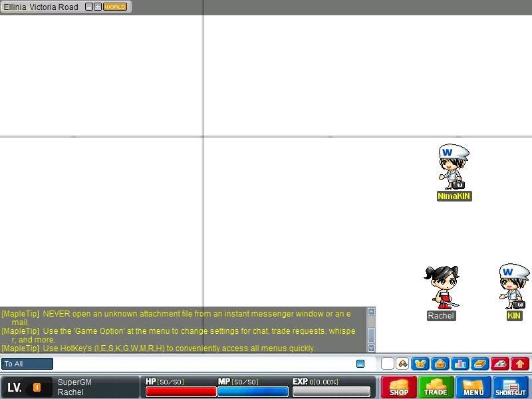
Task: Expand the minimap with plus button
Action: click(98, 7)
